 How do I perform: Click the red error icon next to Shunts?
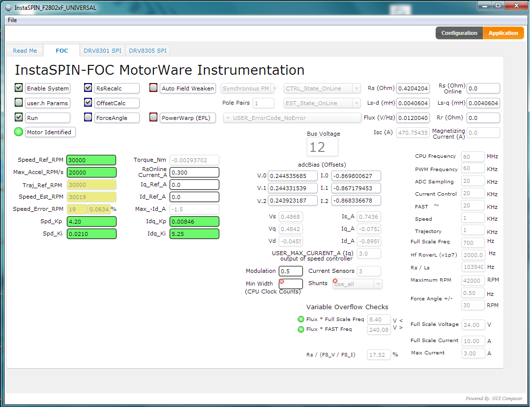point(336,280)
